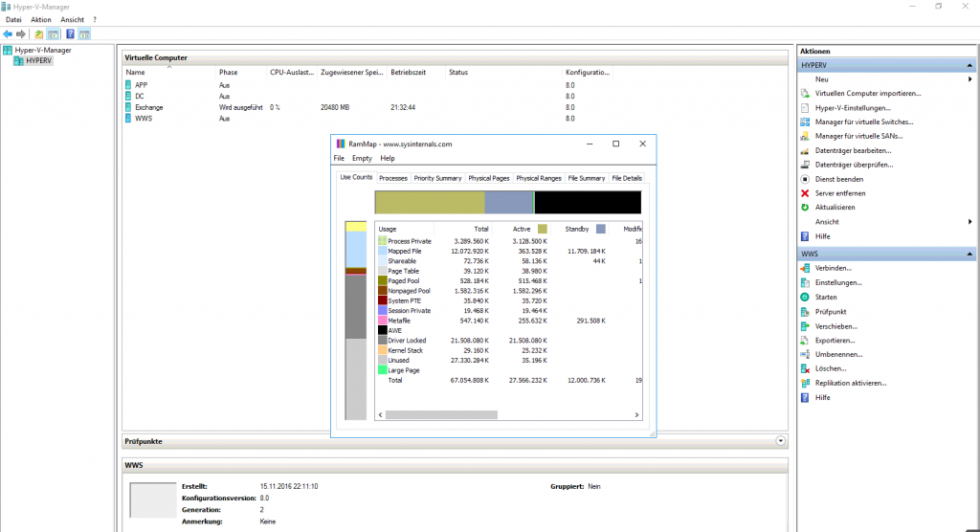Viewport: 980px width, 532px height.
Task: Select the APP virtual machine row
Action: pyautogui.click(x=368, y=85)
